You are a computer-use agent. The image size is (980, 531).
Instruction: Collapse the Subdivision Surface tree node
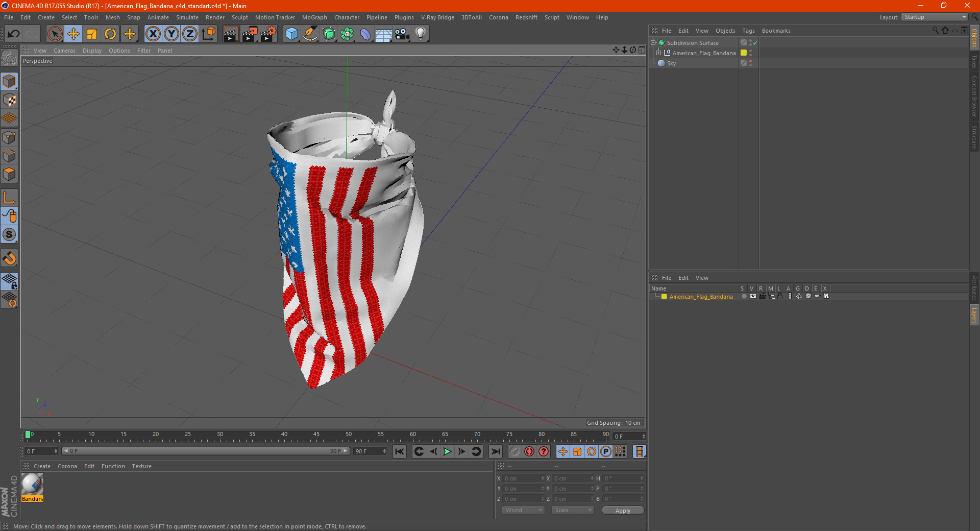click(x=653, y=43)
